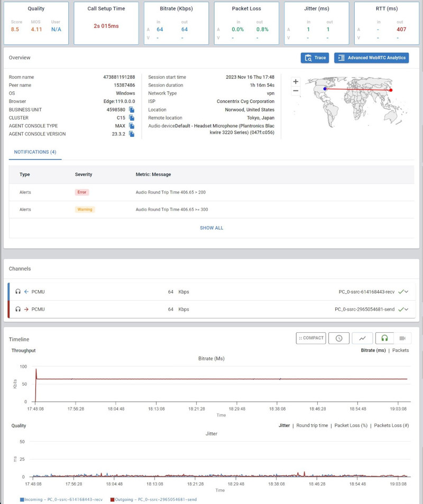This screenshot has width=423, height=504.
Task: Click the ISP value Concentrix Cvg Corporation
Action: coord(245,101)
